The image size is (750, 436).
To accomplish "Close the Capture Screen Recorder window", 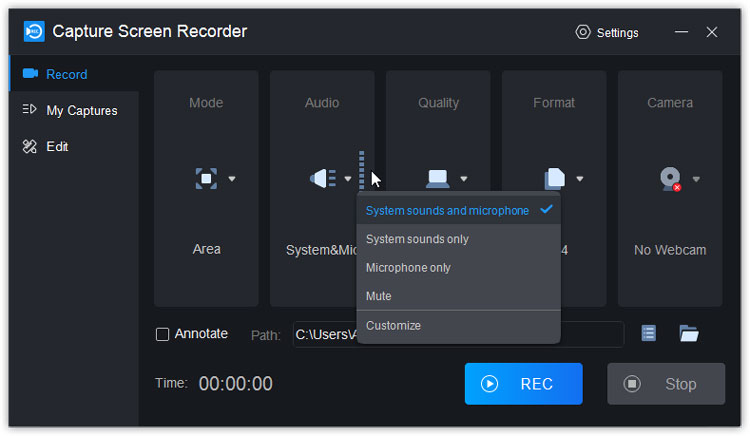I will pos(712,32).
